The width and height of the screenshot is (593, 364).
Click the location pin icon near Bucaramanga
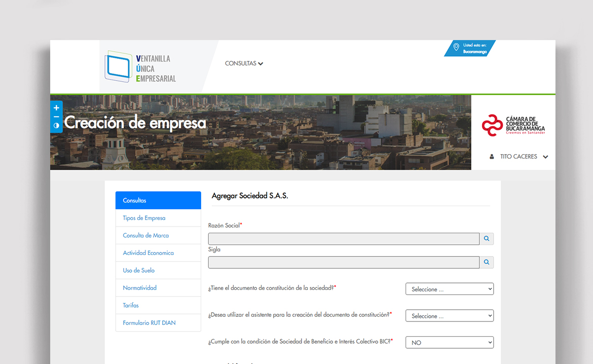point(456,47)
